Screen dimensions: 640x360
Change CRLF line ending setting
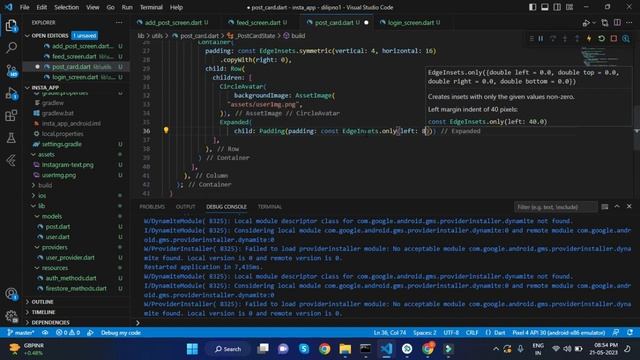click(x=472, y=333)
